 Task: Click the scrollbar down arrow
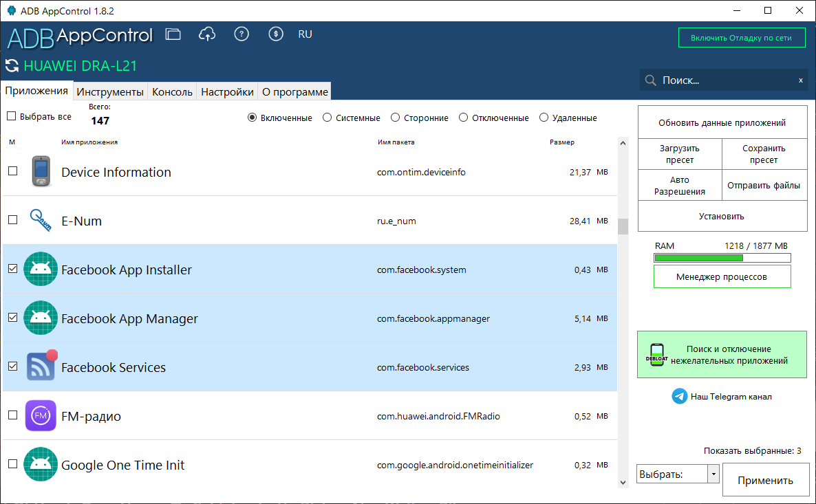point(623,483)
